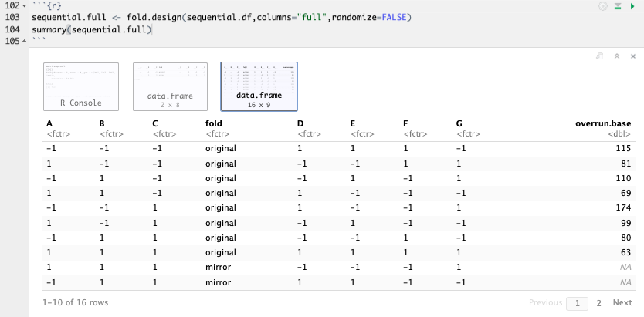
Task: Click column header B
Action: tap(102, 123)
